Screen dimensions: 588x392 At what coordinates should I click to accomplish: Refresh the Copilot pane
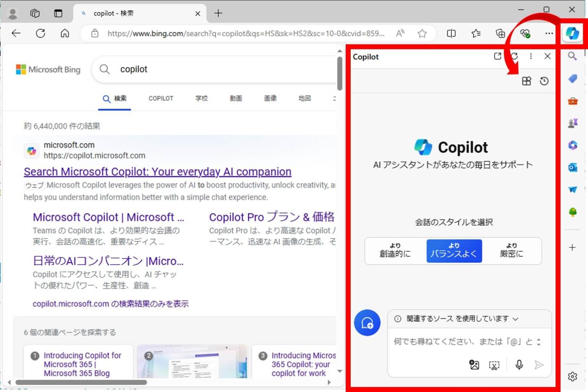coord(514,56)
